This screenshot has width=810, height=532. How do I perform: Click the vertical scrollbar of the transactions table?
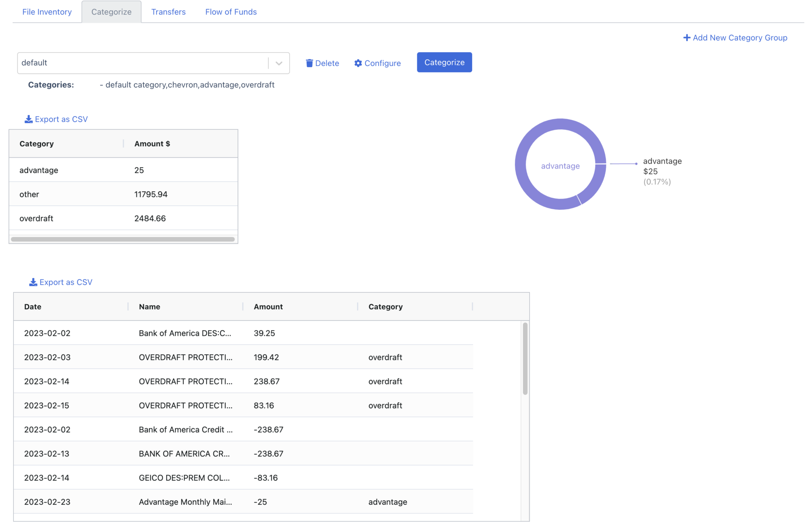(x=524, y=356)
